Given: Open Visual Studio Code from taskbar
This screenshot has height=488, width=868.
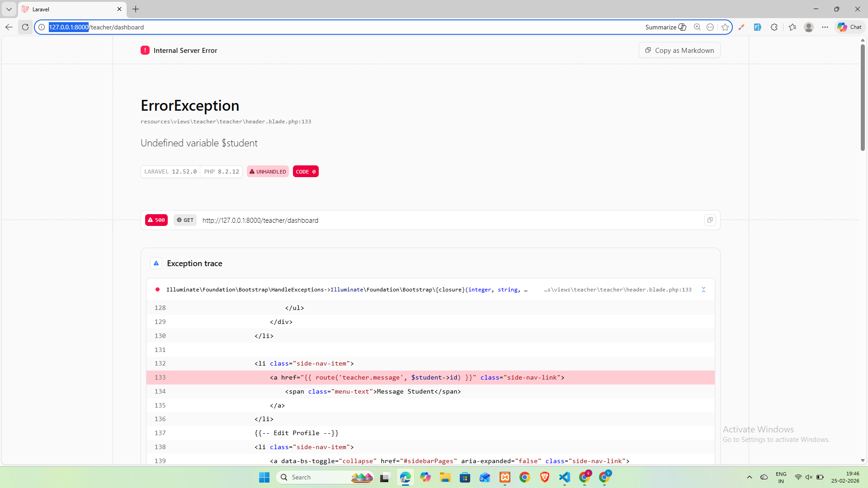Looking at the screenshot, I should click(x=564, y=477).
